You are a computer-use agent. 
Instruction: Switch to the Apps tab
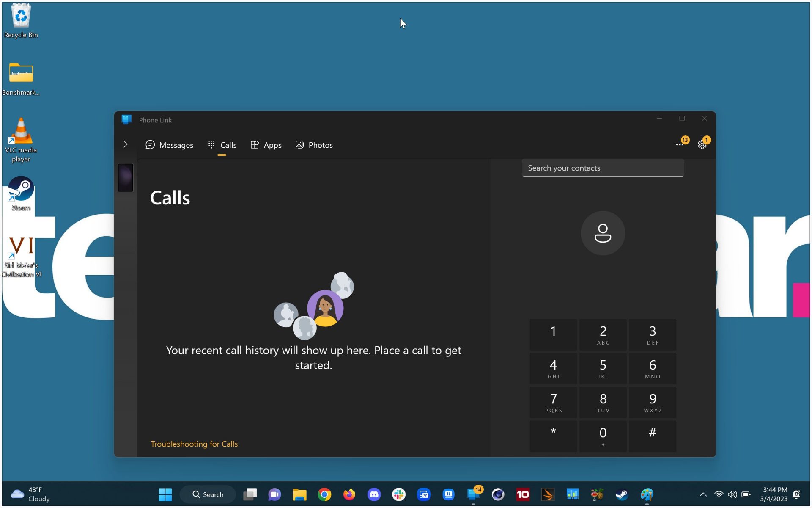[x=266, y=145]
